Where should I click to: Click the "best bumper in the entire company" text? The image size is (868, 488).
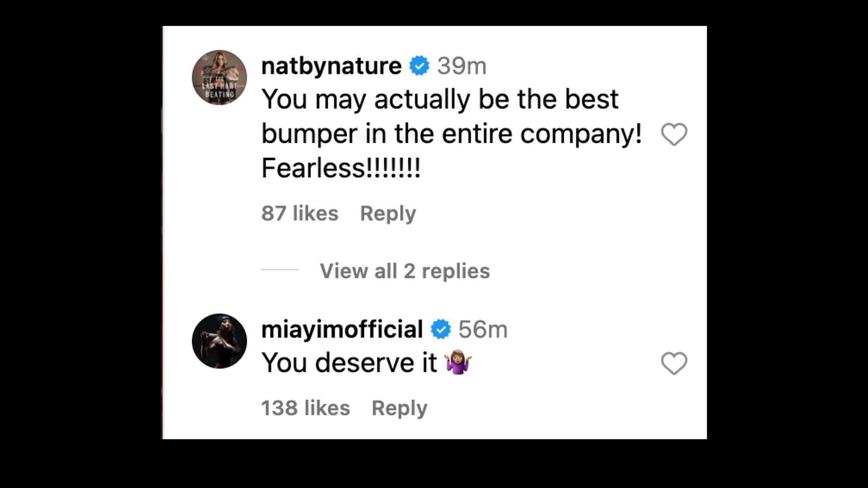(x=451, y=134)
